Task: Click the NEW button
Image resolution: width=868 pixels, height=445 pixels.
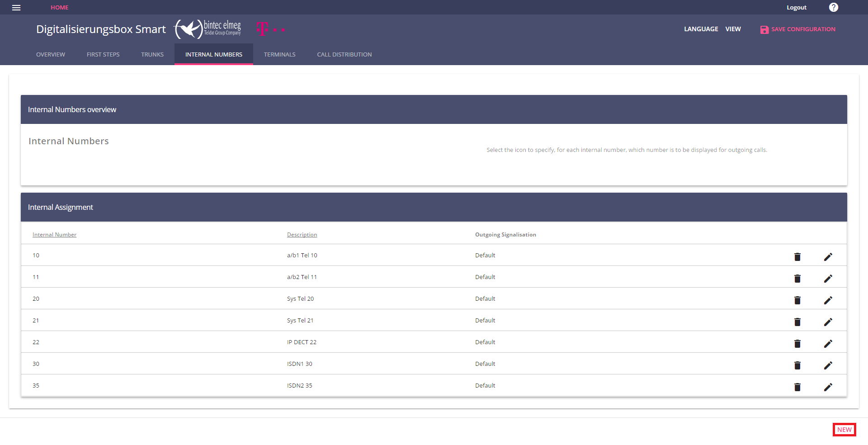Action: (x=844, y=430)
